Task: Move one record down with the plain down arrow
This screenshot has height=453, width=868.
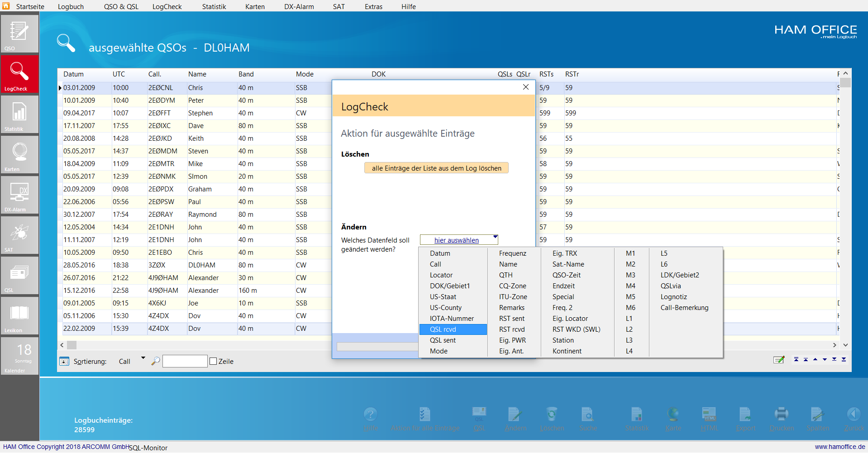Action: 825,359
